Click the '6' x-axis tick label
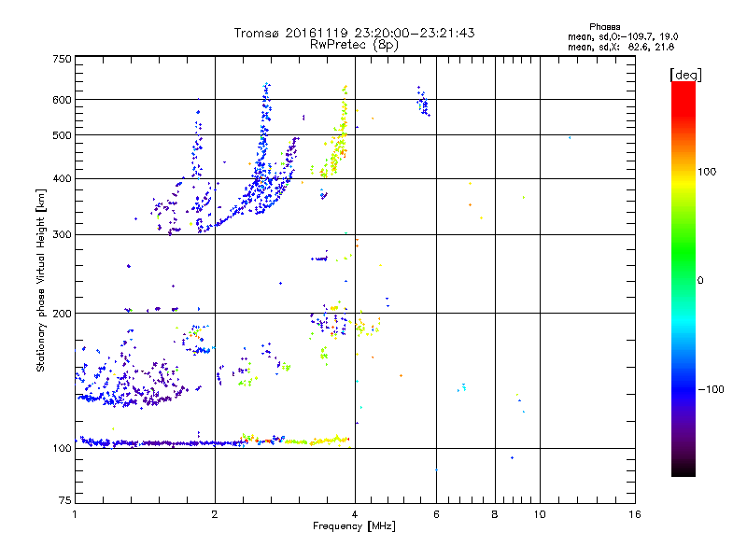 (436, 514)
